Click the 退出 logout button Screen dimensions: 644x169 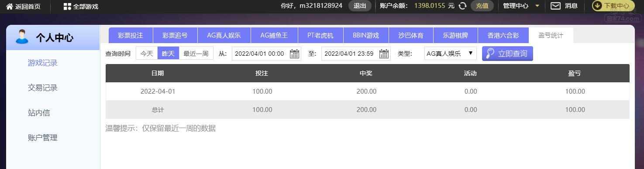[x=360, y=6]
